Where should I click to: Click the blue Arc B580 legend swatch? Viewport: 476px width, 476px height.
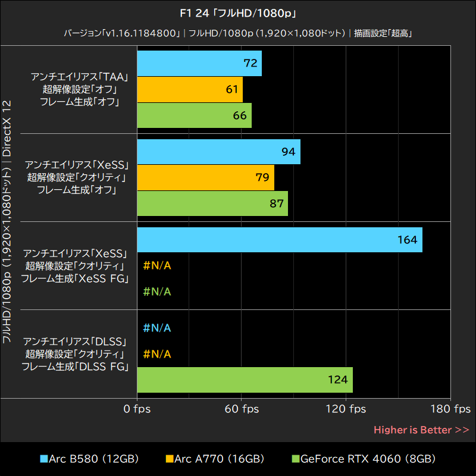pyautogui.click(x=44, y=459)
